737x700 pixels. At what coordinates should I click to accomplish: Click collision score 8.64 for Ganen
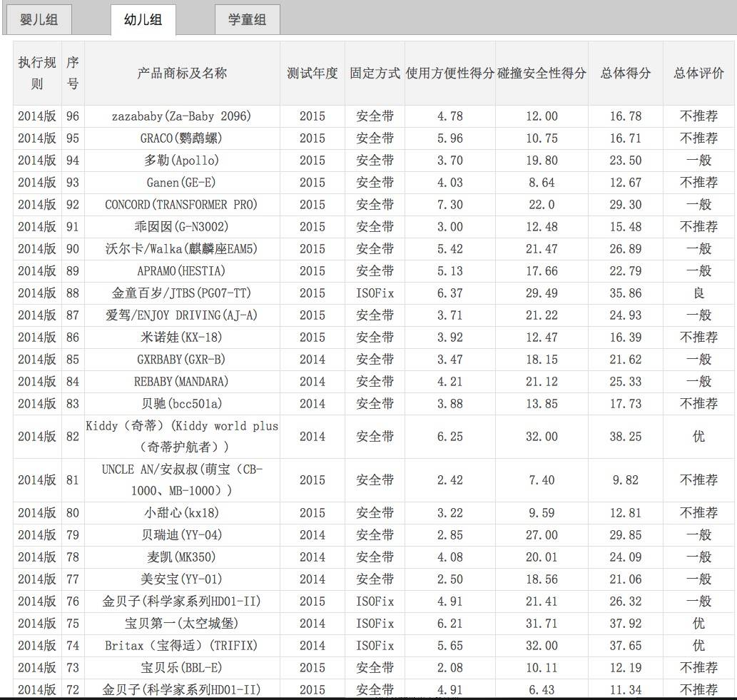[542, 183]
